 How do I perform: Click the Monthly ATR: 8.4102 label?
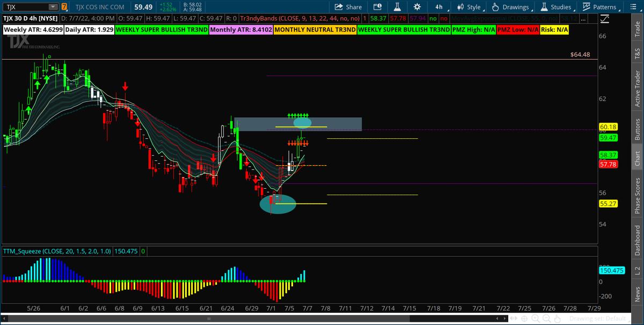point(241,30)
